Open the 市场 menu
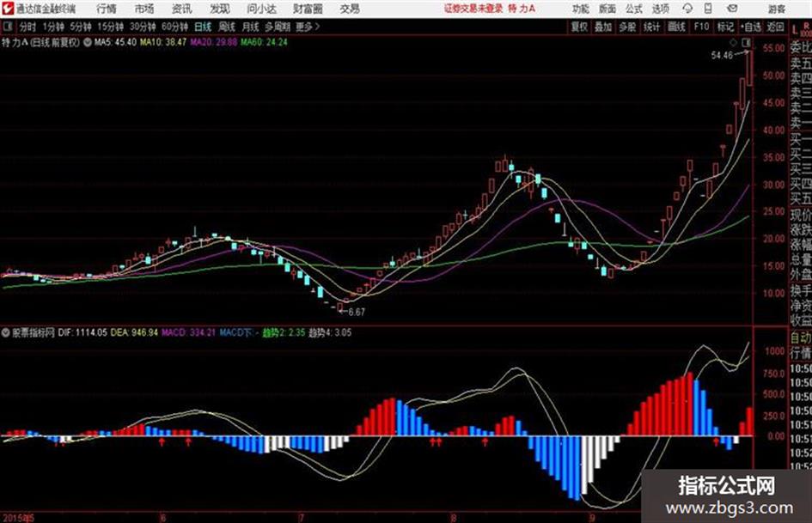Image resolution: width=812 pixels, height=523 pixels. (144, 9)
